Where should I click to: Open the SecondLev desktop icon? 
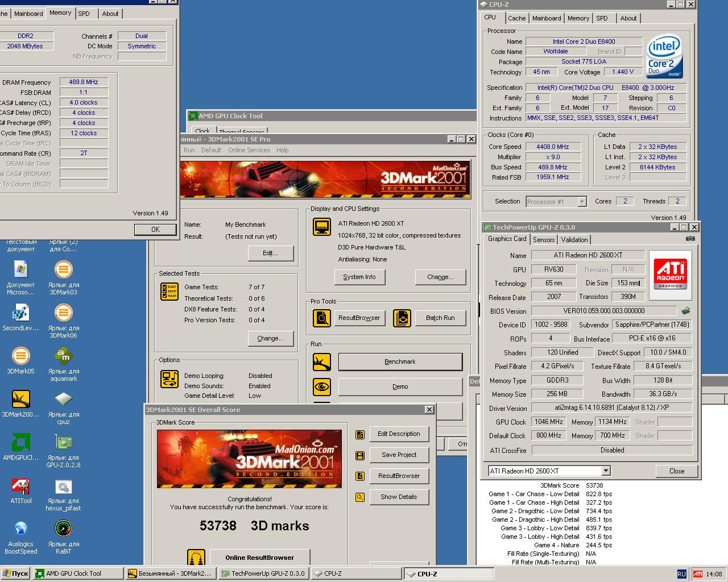(x=21, y=313)
